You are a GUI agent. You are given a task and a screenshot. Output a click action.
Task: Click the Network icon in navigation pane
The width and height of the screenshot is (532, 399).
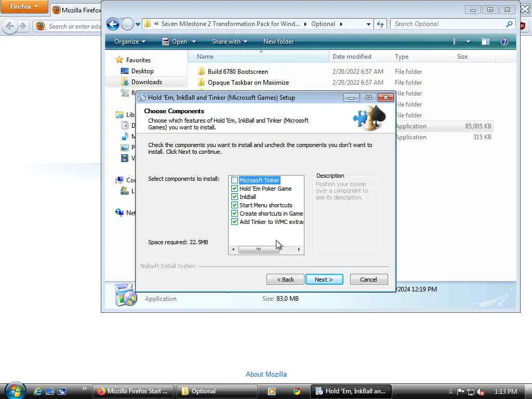(119, 212)
